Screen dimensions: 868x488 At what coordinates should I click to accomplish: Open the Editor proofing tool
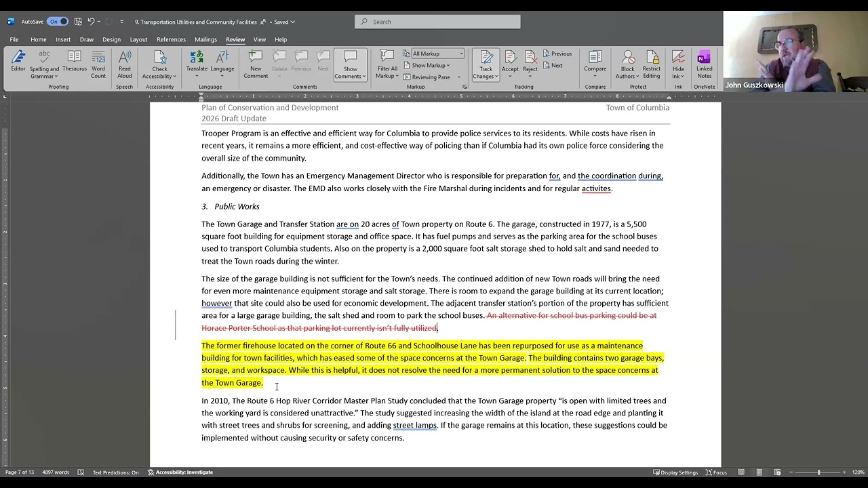18,62
